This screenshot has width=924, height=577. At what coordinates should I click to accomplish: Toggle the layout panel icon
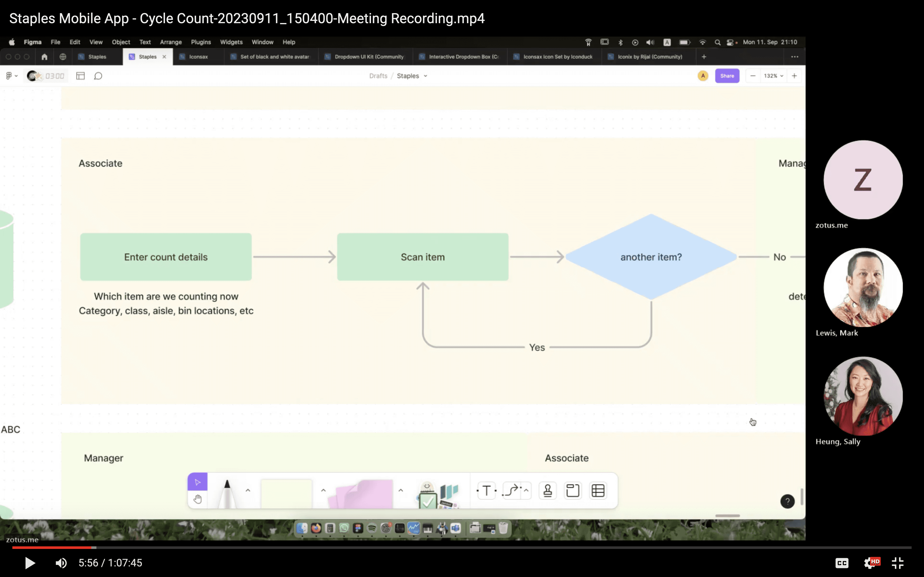pyautogui.click(x=80, y=76)
